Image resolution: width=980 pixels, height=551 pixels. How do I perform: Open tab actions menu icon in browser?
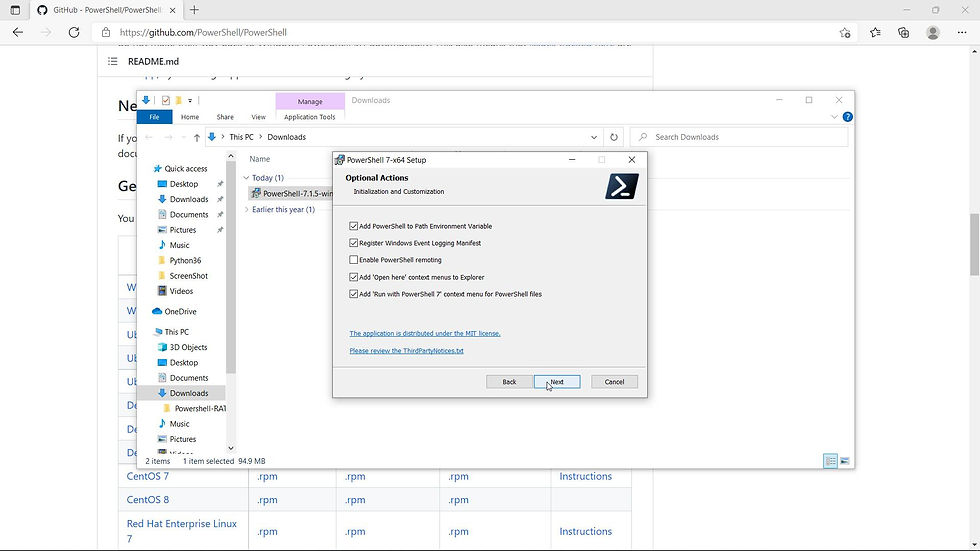pyautogui.click(x=15, y=10)
